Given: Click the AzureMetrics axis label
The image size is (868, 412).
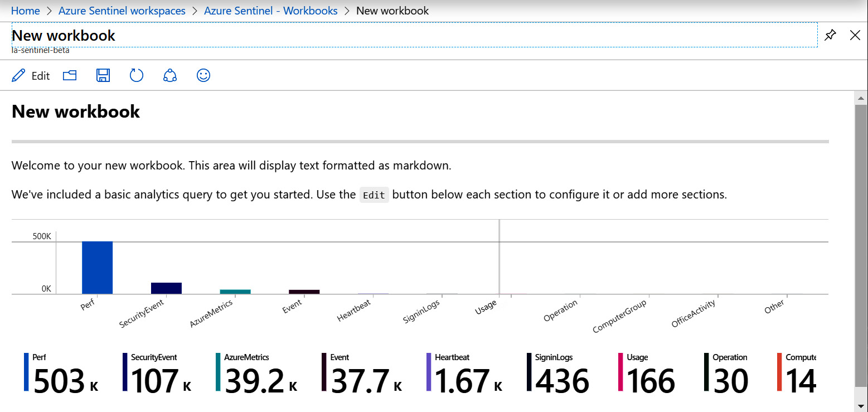Looking at the screenshot, I should [211, 313].
